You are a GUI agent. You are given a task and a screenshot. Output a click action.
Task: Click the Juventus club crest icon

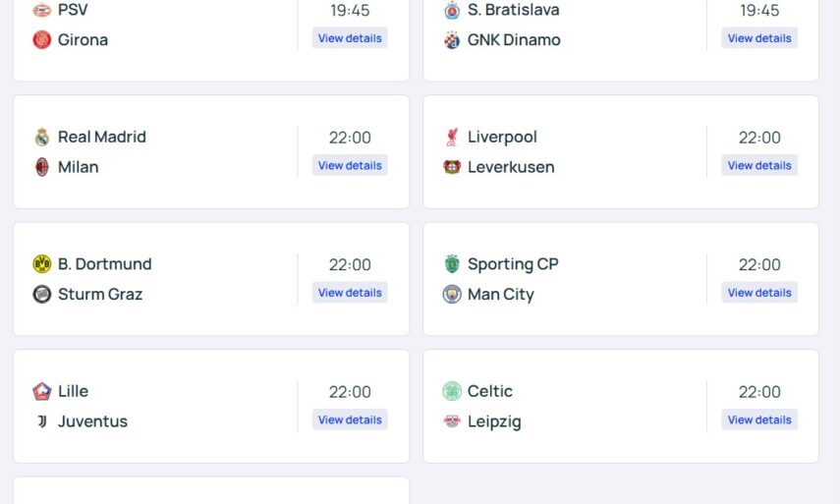(x=41, y=421)
